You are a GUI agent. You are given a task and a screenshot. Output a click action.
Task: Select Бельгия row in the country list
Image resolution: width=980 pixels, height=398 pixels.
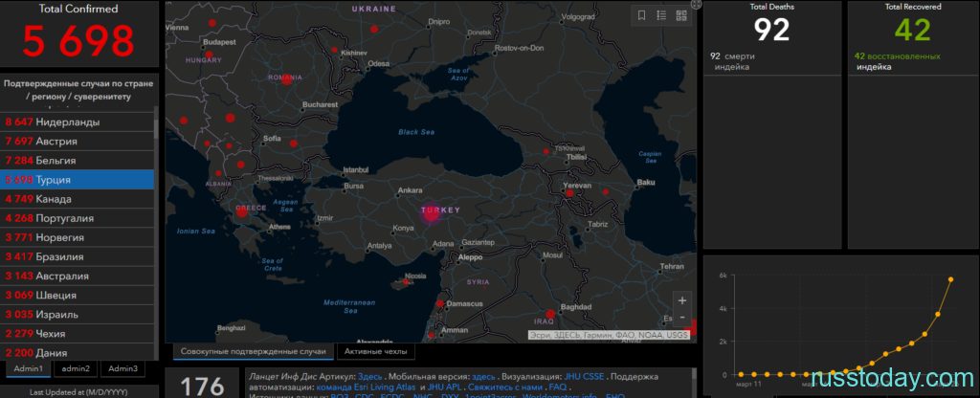tap(77, 161)
